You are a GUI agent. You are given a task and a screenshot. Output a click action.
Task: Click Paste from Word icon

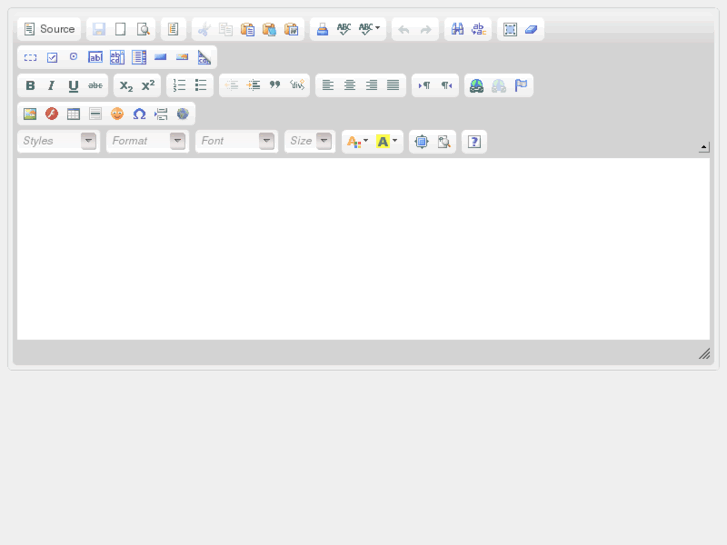pyautogui.click(x=291, y=29)
